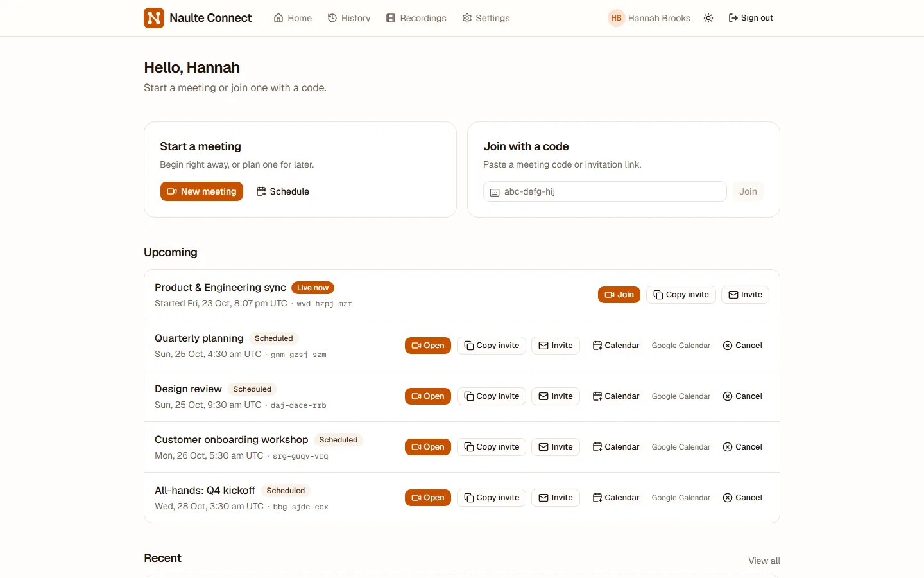Open Hannah Brooks profile name
The height and width of the screenshot is (578, 924).
pos(659,18)
